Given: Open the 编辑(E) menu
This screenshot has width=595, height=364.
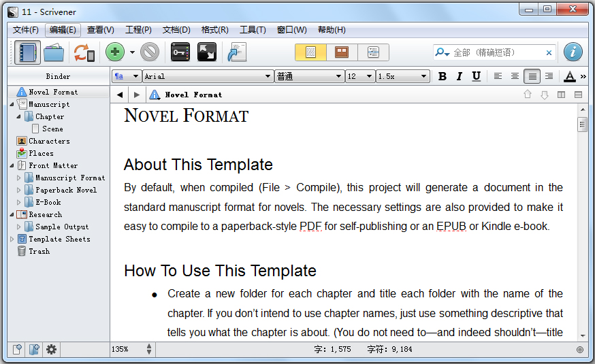Looking at the screenshot, I should [63, 30].
